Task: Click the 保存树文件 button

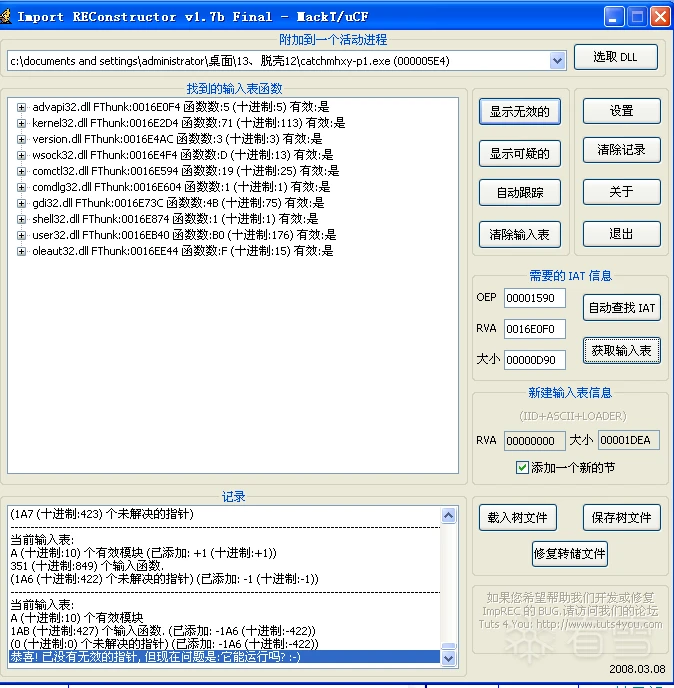Action: click(621, 518)
